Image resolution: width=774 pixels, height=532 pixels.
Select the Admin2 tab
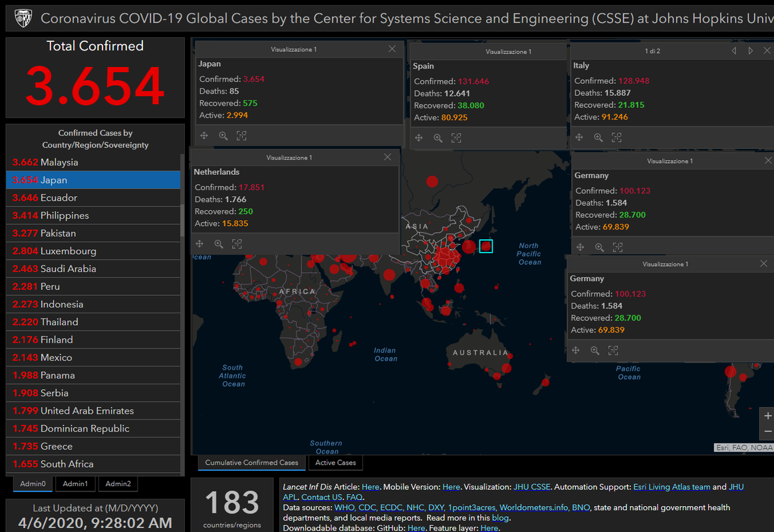click(x=118, y=483)
